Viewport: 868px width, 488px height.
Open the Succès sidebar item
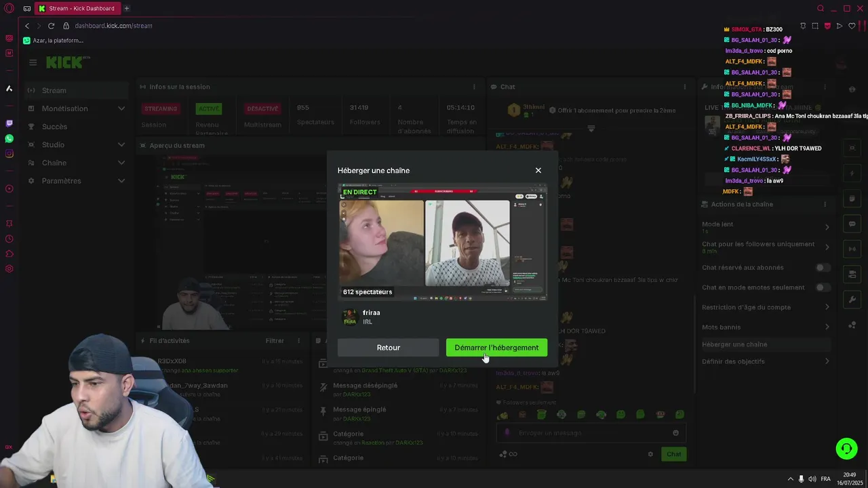point(54,127)
